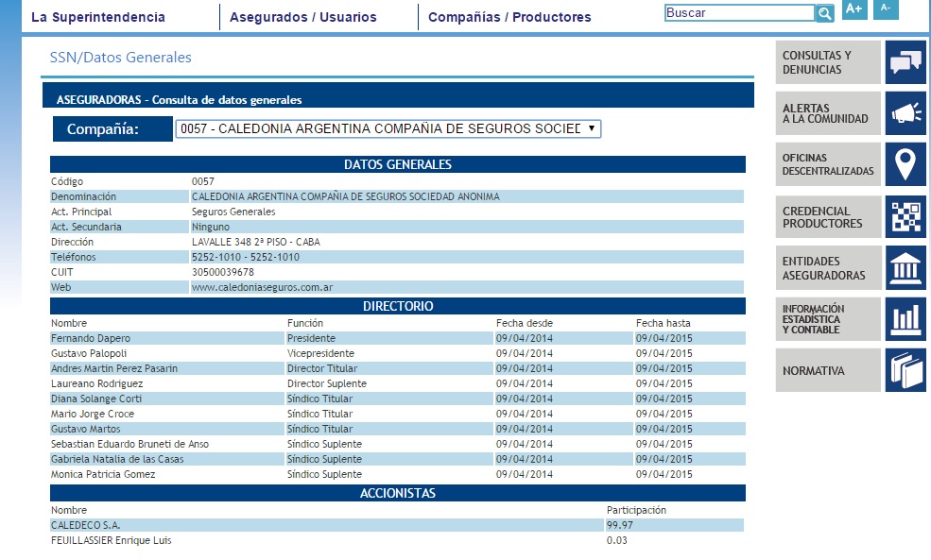Open Credencial Productores button
Screen dimensions: 931x560
(x=828, y=217)
